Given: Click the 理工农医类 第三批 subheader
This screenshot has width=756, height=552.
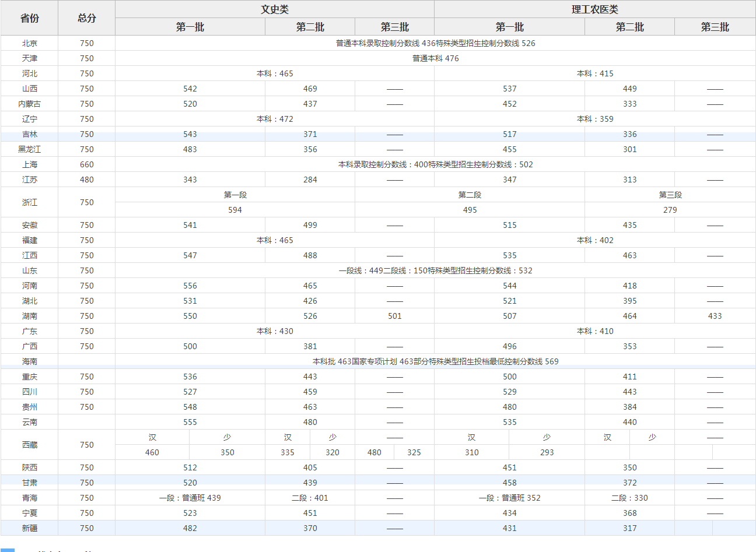Looking at the screenshot, I should pyautogui.click(x=715, y=26).
